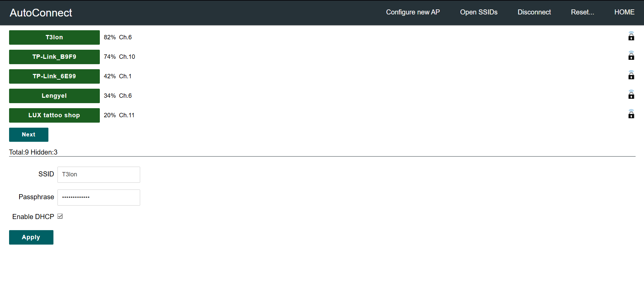Image resolution: width=644 pixels, height=298 pixels.
Task: Click the lock icon in TP-Link_6E99 row
Action: pyautogui.click(x=631, y=75)
